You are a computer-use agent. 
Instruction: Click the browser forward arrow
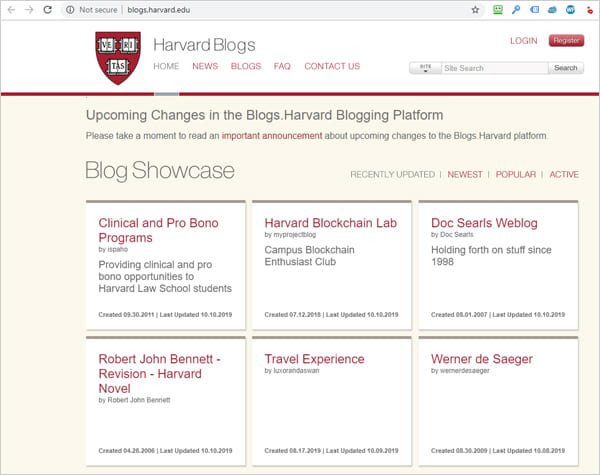[x=29, y=10]
